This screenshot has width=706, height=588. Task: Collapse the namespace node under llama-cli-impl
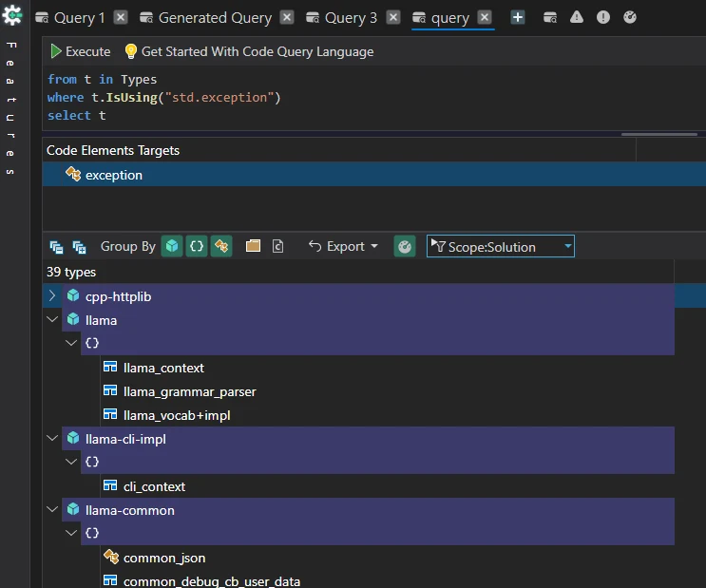click(71, 462)
